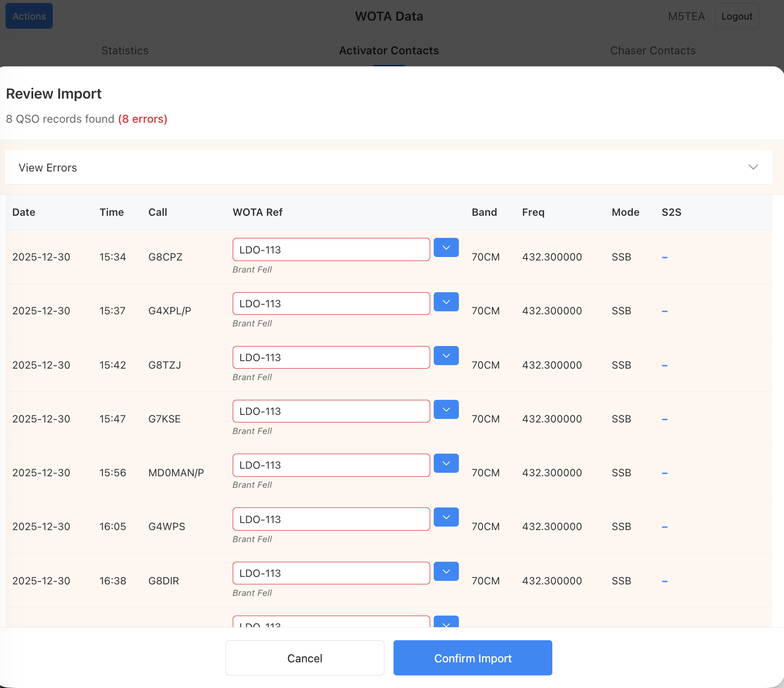Open WOTA Ref dropdown for MD0MAN/P row

pyautogui.click(x=446, y=463)
